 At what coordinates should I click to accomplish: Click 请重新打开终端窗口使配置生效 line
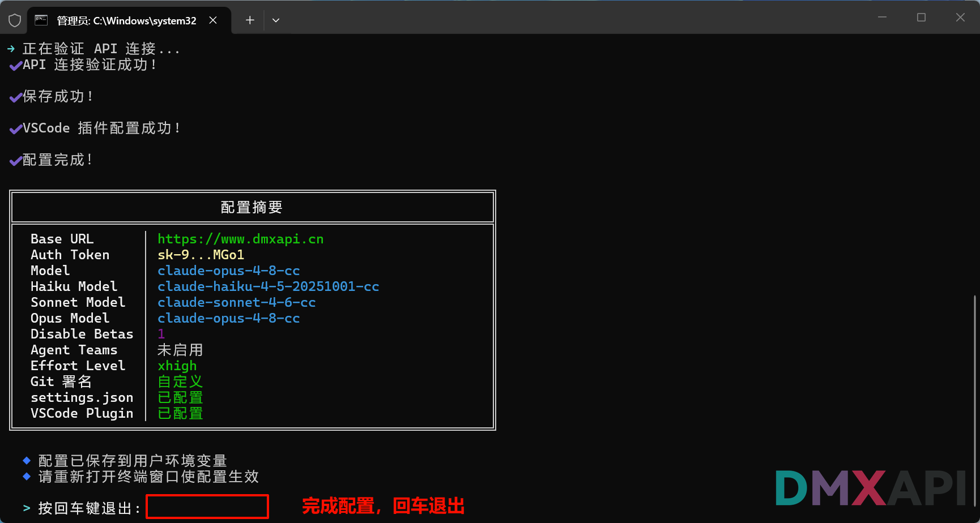tap(148, 477)
